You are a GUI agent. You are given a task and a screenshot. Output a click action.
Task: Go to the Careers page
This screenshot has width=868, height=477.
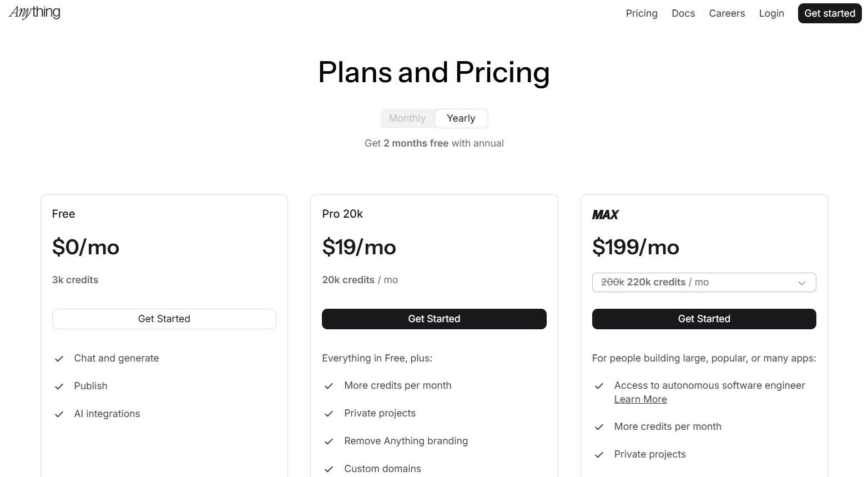pos(726,13)
